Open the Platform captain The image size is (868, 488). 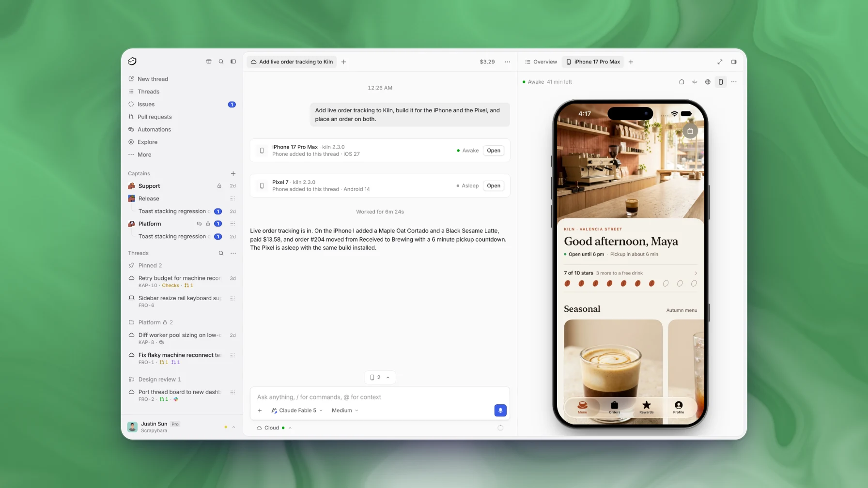click(x=182, y=224)
